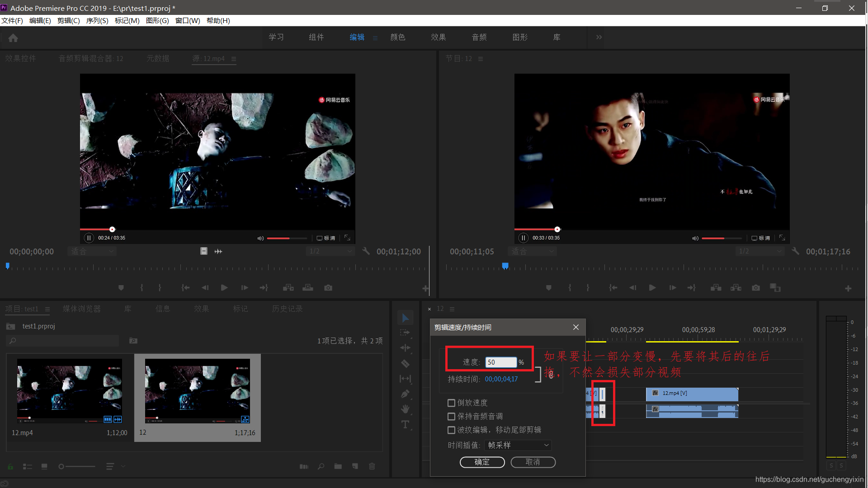
Task: Select the Pen tool
Action: click(x=405, y=394)
